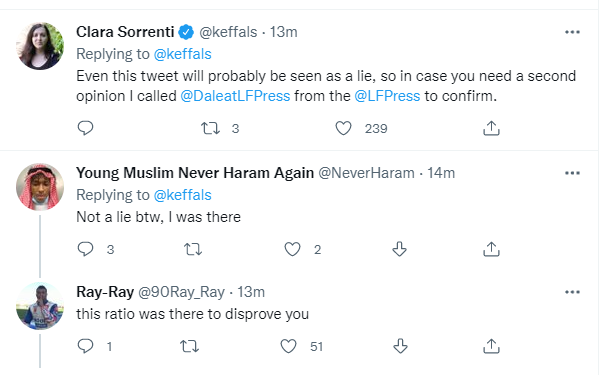609x375 pixels.
Task: Reply to the NeverHaram tweet
Action: tap(85, 249)
